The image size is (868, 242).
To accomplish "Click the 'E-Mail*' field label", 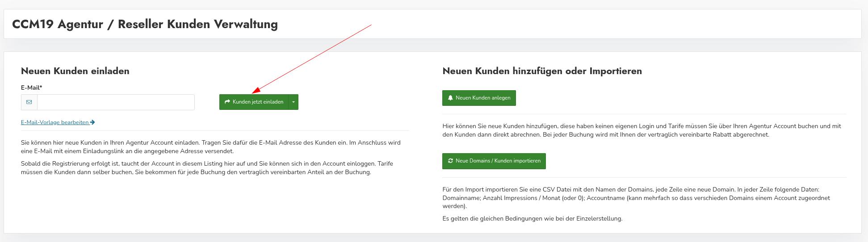I will click(x=32, y=88).
